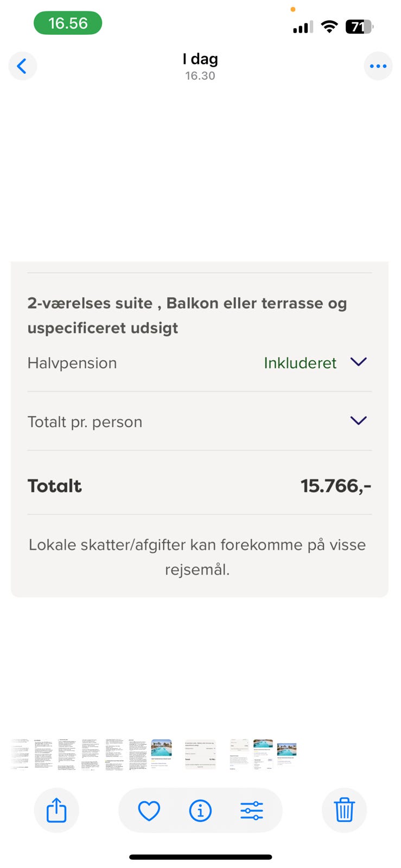
Task: Tap the Totalt 15.766,- price row
Action: tap(200, 486)
